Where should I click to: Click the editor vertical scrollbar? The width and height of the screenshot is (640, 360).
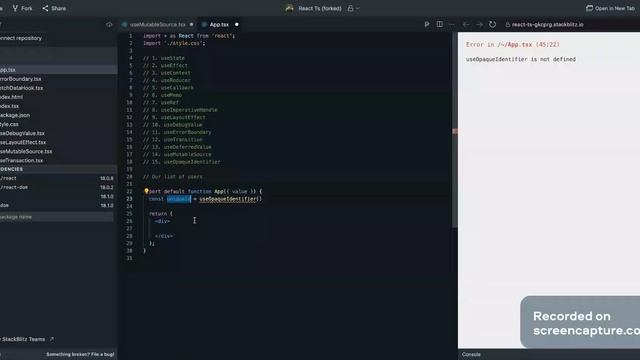pyautogui.click(x=455, y=131)
